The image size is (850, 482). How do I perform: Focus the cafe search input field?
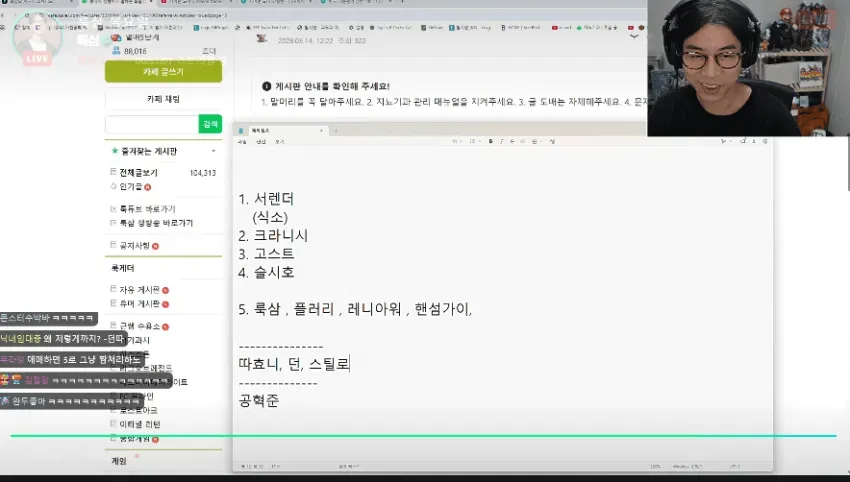(152, 124)
